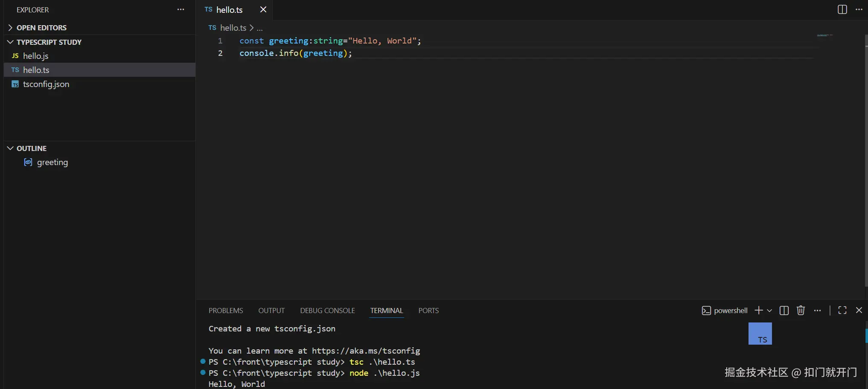This screenshot has height=389, width=868.
Task: Click console.info in line 2
Action: [x=269, y=53]
